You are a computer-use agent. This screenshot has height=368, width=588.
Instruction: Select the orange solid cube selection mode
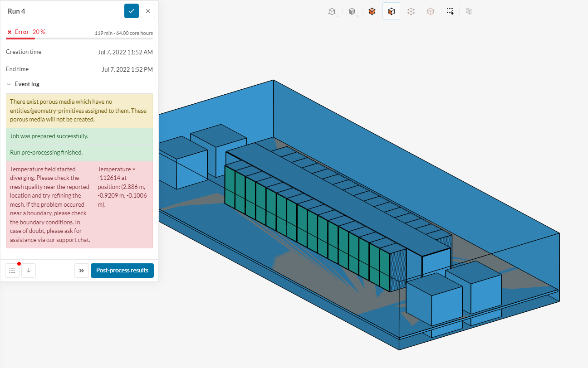(372, 11)
